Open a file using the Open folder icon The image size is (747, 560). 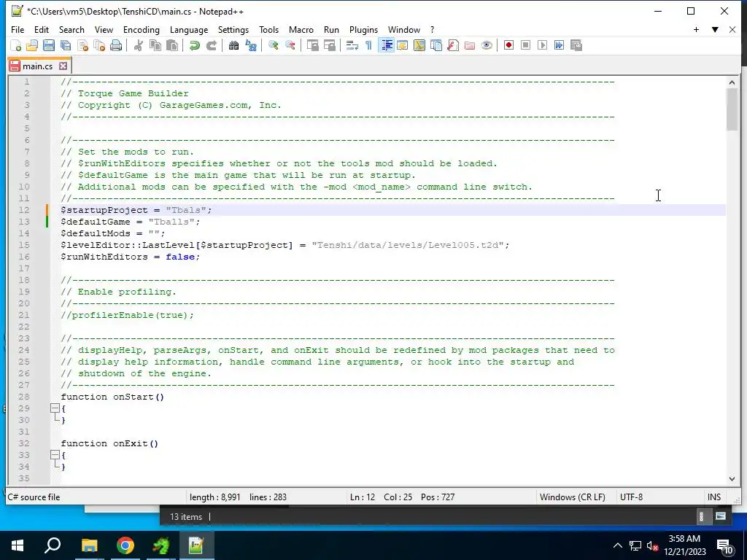pyautogui.click(x=32, y=45)
